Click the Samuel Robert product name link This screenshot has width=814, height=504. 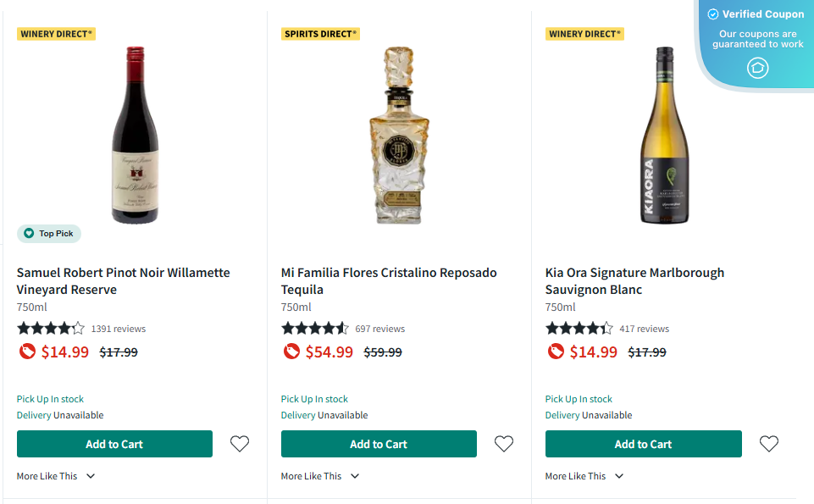point(123,280)
